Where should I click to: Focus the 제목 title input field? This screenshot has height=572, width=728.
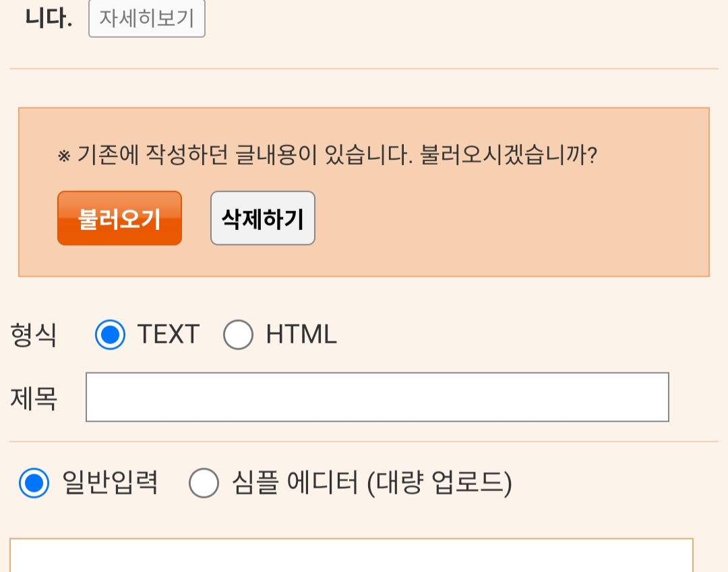click(x=377, y=397)
